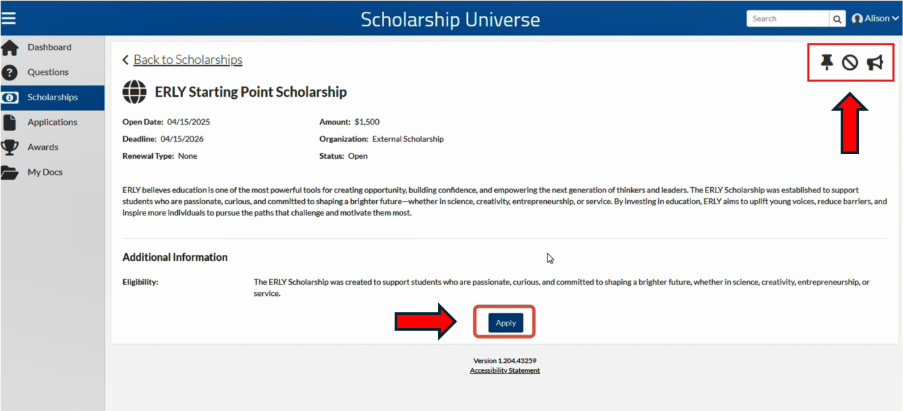Click the magnifying glass search button
903x411 pixels.
(837, 19)
